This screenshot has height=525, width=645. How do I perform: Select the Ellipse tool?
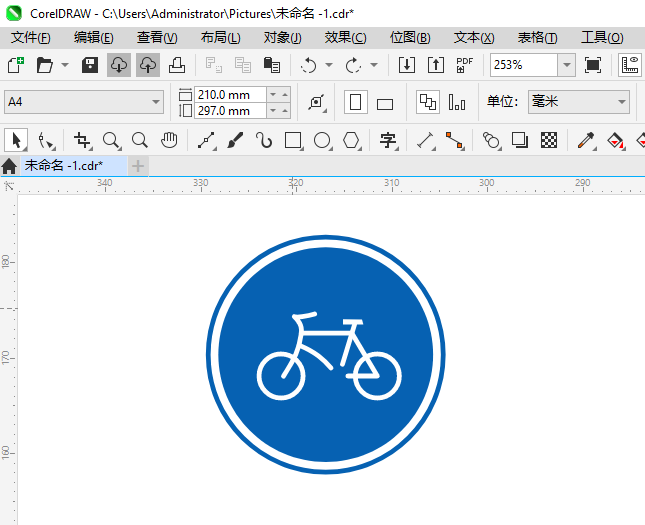[322, 141]
